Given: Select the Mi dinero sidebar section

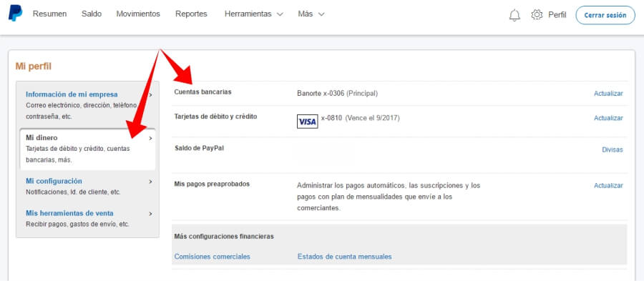Looking at the screenshot, I should point(87,149).
